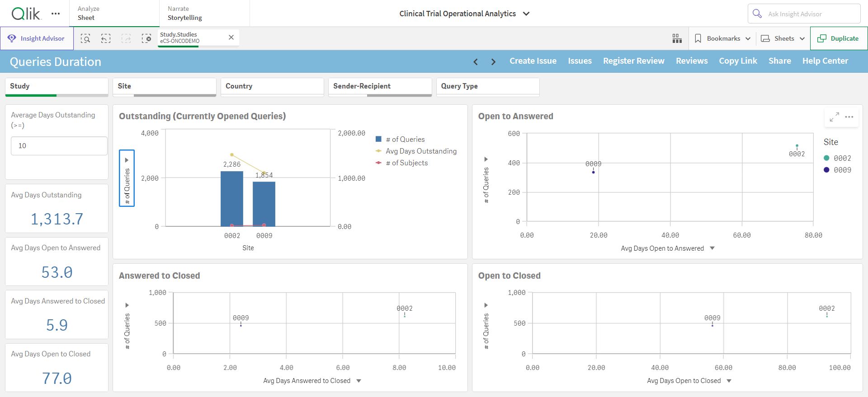The height and width of the screenshot is (397, 868).
Task: Step back in selections
Action: point(106,38)
